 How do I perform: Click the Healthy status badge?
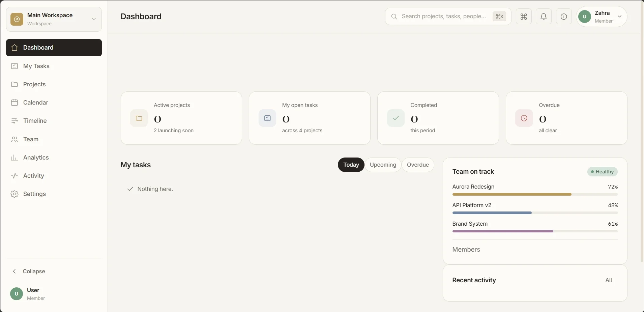pyautogui.click(x=603, y=172)
